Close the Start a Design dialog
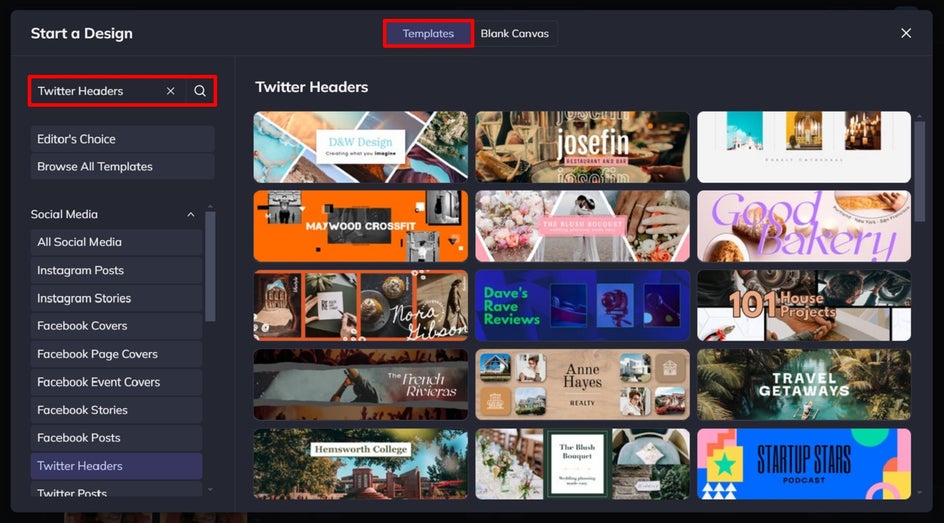Image resolution: width=944 pixels, height=523 pixels. [x=905, y=33]
